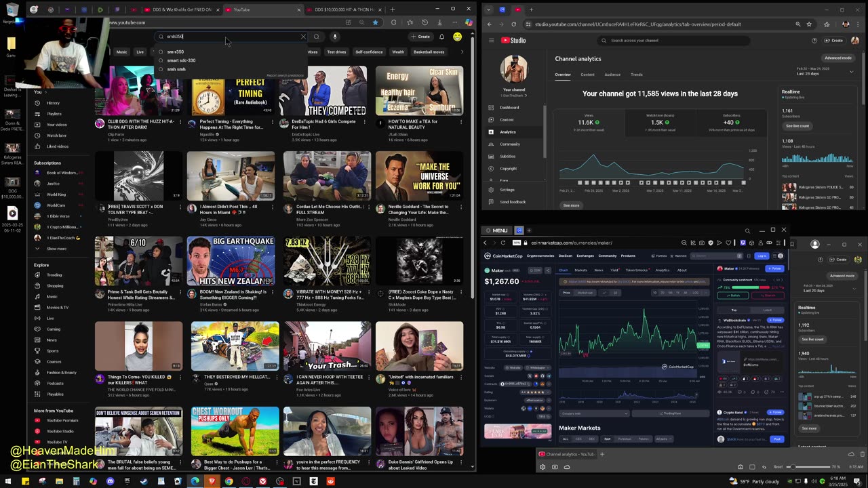Image resolution: width=868 pixels, height=488 pixels.
Task: Open Trending in YouTube Explore list
Action: (54, 275)
